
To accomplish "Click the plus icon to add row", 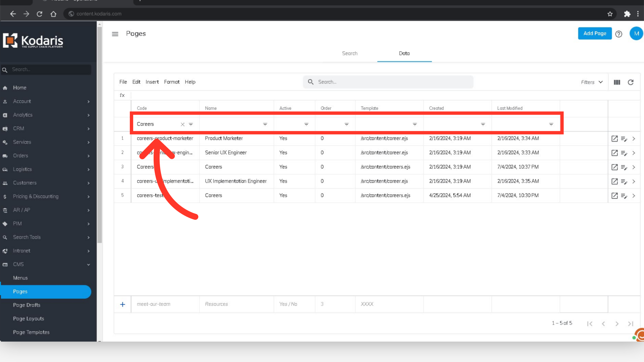I will [x=123, y=304].
